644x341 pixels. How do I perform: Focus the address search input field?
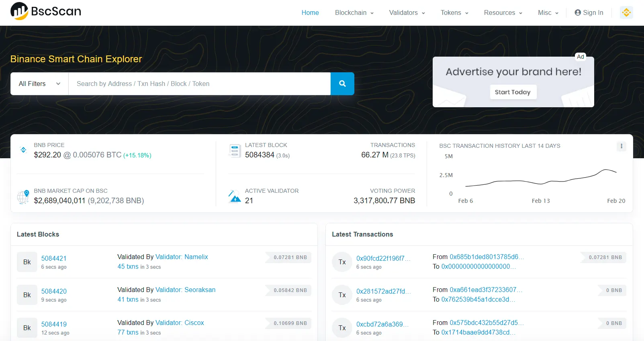[199, 84]
